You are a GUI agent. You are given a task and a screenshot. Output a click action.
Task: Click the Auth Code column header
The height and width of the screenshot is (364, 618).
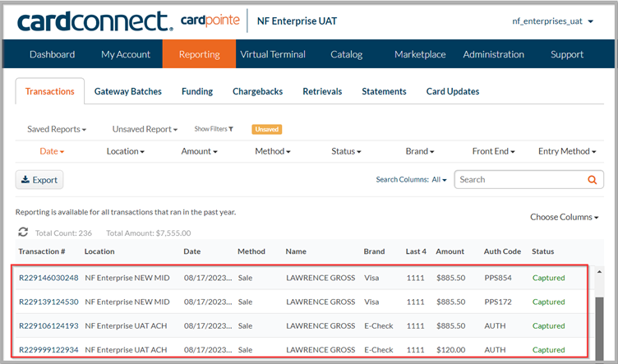tap(502, 251)
